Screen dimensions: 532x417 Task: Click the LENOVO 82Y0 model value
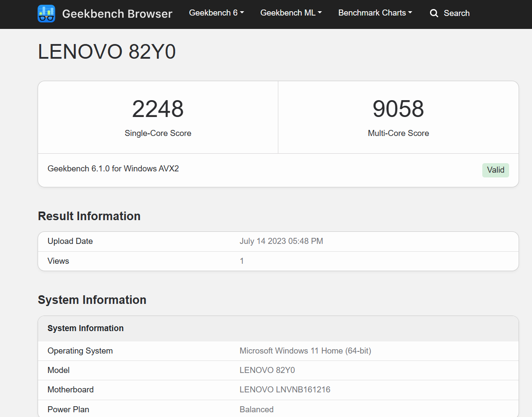coord(267,370)
